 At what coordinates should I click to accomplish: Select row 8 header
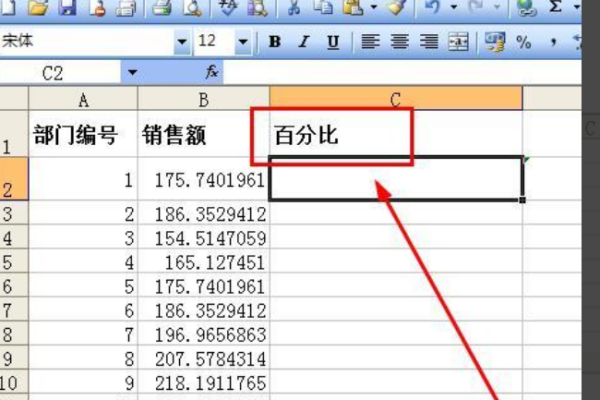click(14, 334)
